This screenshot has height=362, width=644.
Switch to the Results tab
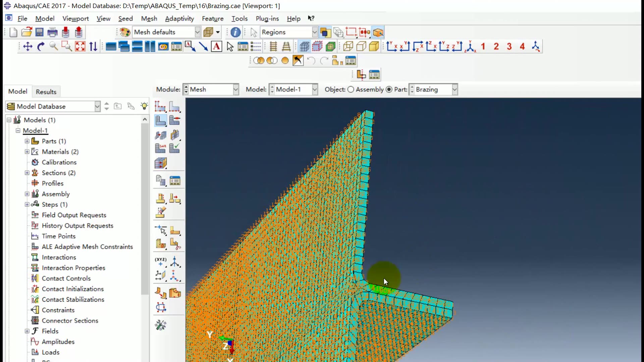point(46,92)
